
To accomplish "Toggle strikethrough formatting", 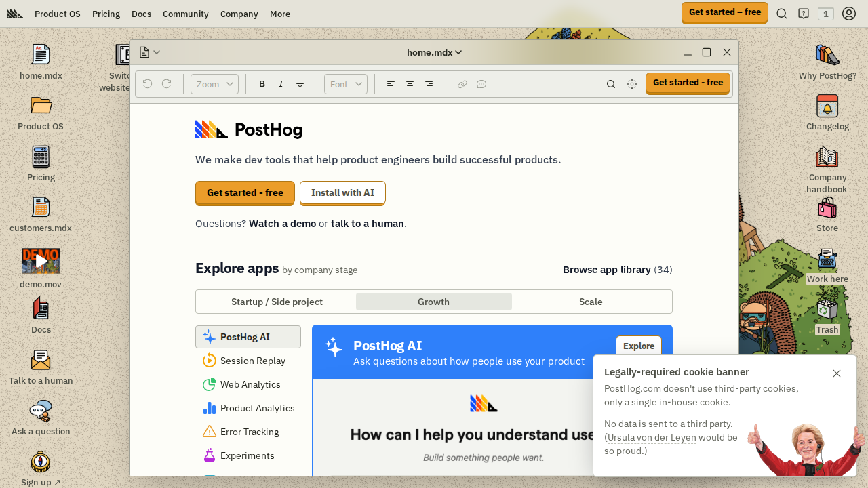I will coord(300,84).
